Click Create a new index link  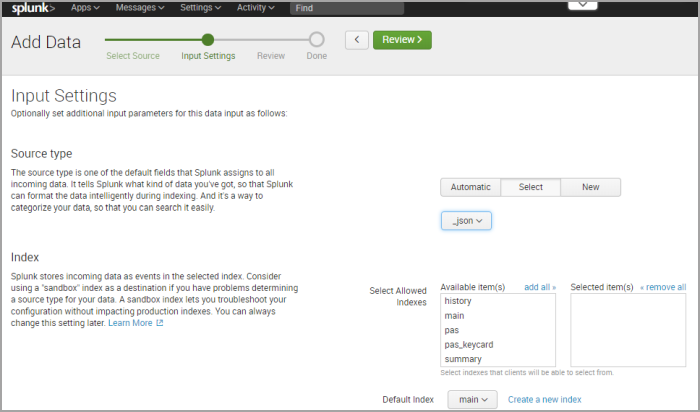544,400
